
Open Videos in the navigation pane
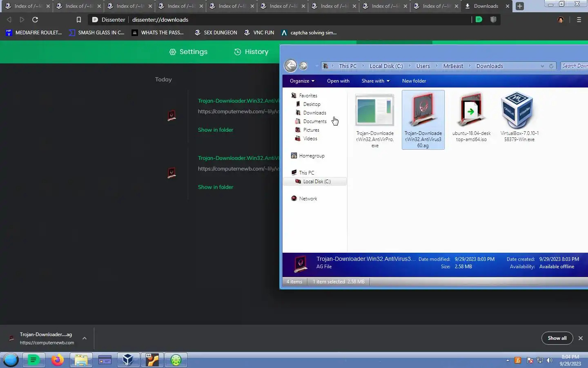point(310,139)
